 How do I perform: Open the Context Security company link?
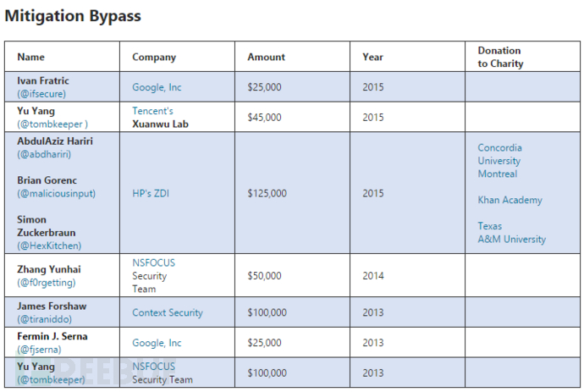(168, 312)
